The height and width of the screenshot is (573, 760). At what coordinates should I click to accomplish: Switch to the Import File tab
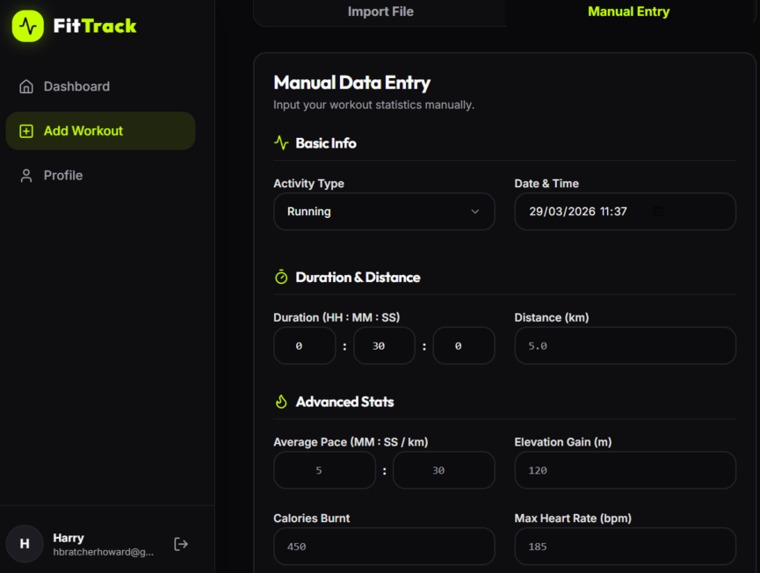pyautogui.click(x=380, y=12)
